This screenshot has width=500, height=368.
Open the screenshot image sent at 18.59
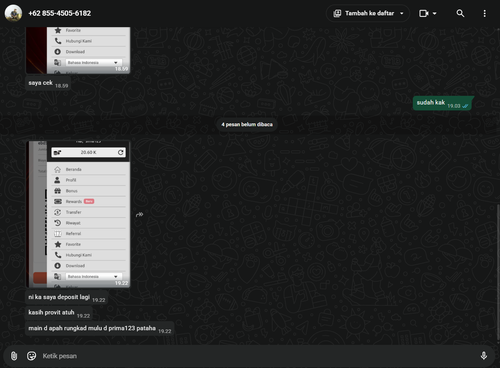pos(78,50)
